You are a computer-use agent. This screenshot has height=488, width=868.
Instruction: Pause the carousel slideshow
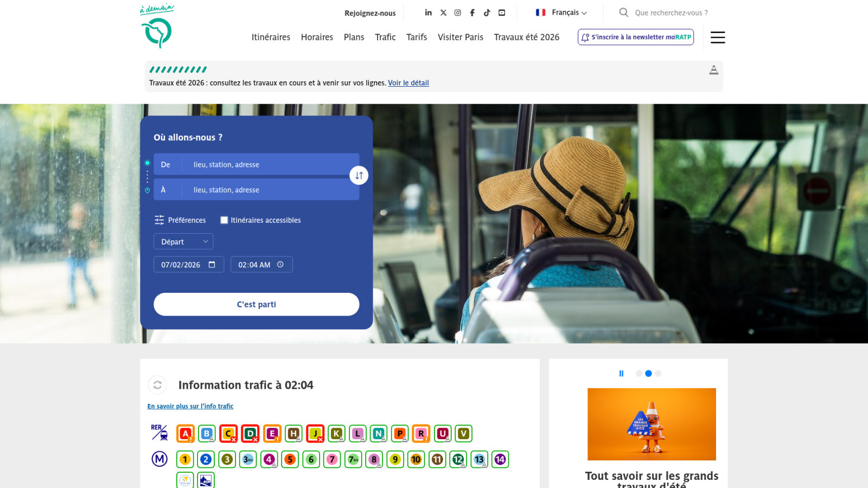tap(621, 374)
